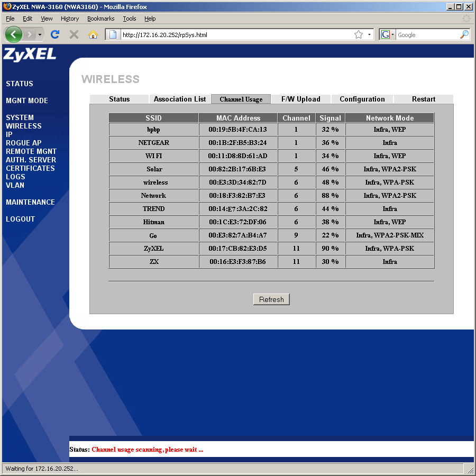Bookmark the page with the star icon

(x=359, y=34)
